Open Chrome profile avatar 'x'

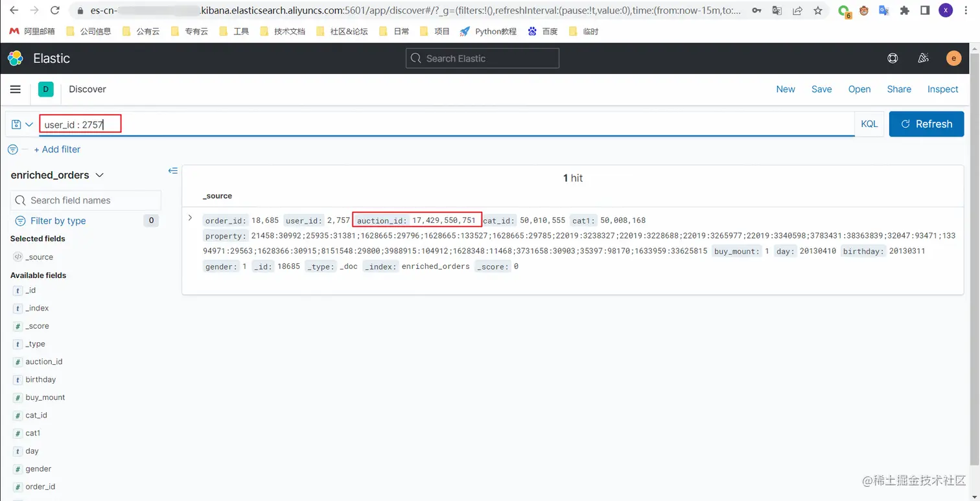(946, 10)
